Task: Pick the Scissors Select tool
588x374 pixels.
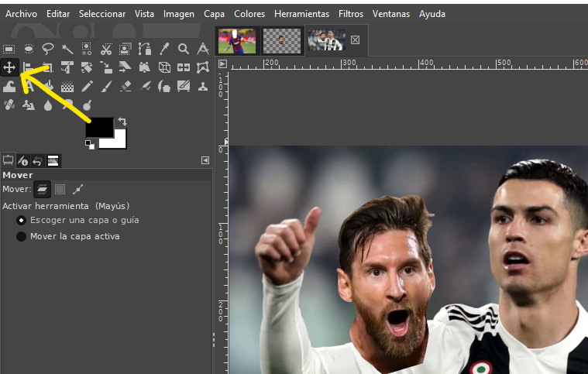Action: click(x=106, y=48)
